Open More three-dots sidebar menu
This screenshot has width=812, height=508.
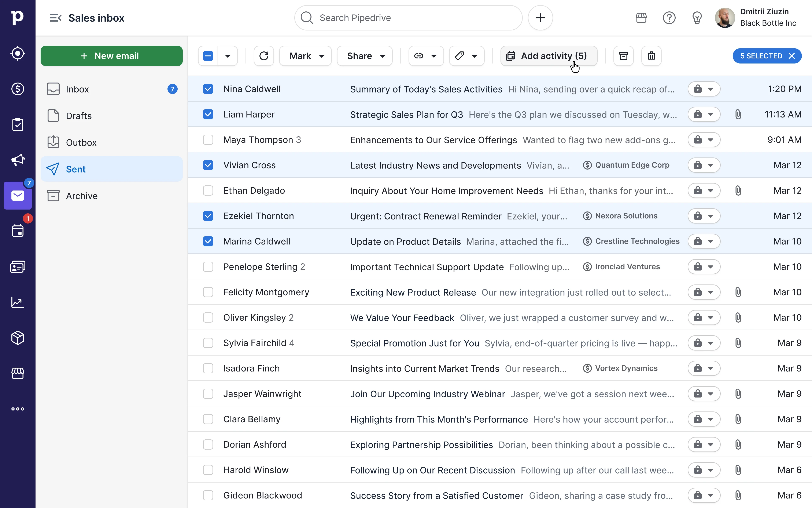[x=18, y=409]
